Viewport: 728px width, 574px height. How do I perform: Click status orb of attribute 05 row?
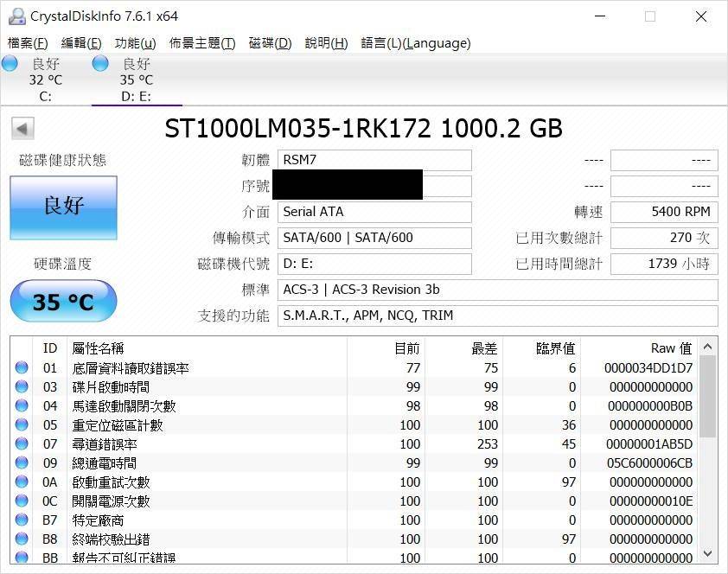pyautogui.click(x=22, y=424)
